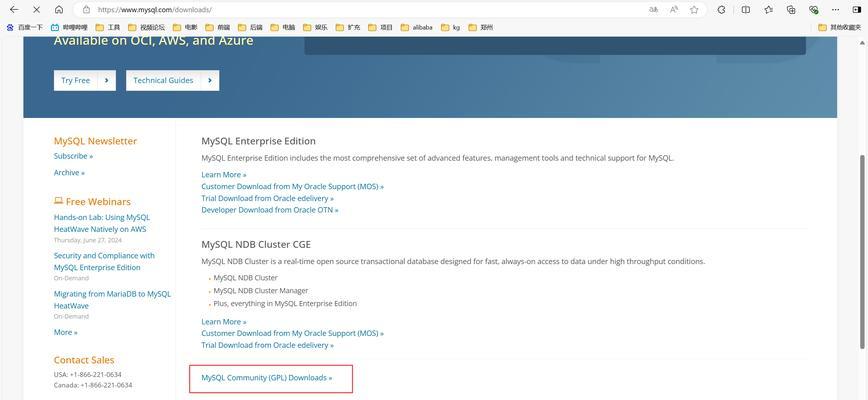
Task: Click the USA: +1-866-221-0634 phone number
Action: 87,375
